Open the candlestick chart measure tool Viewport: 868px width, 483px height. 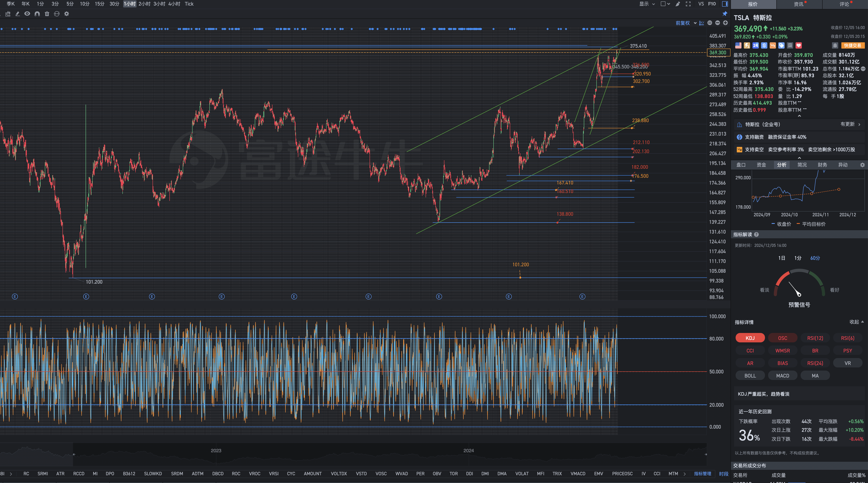click(x=8, y=14)
